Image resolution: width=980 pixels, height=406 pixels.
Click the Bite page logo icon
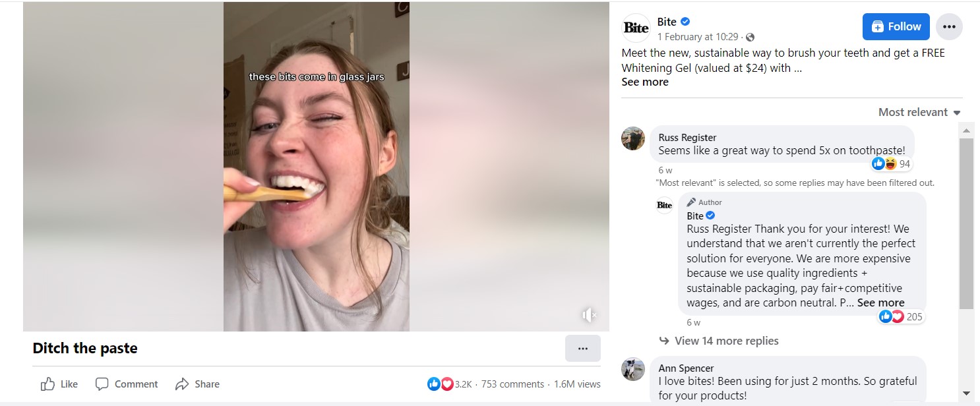tap(634, 27)
